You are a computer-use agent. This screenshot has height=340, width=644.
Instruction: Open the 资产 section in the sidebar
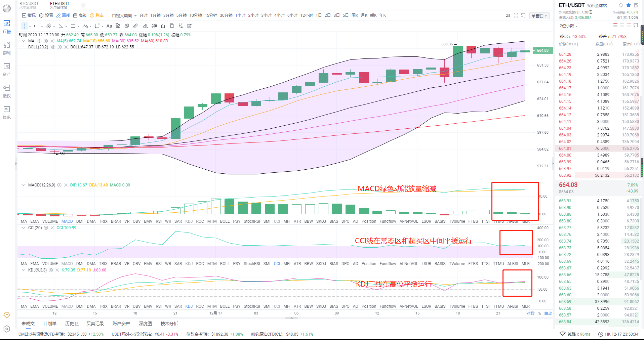(7, 70)
